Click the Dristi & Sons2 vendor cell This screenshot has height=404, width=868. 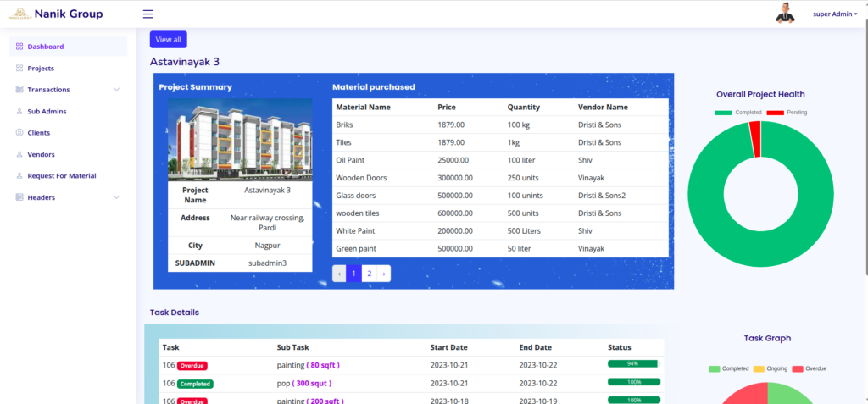(x=602, y=196)
